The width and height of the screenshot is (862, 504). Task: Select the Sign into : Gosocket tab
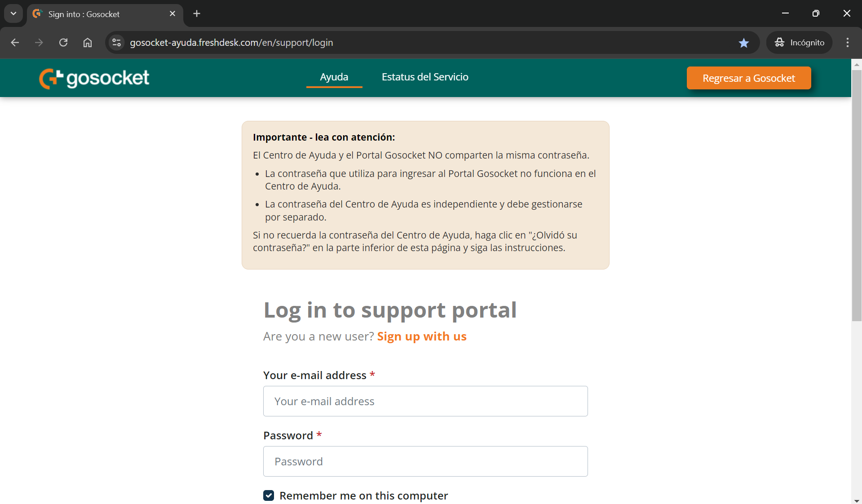click(x=105, y=14)
